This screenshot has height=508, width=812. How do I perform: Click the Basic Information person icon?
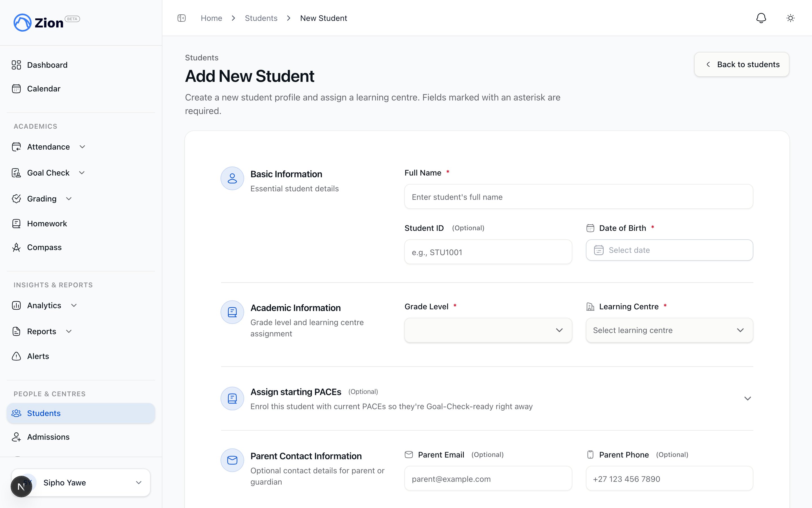[232, 178]
